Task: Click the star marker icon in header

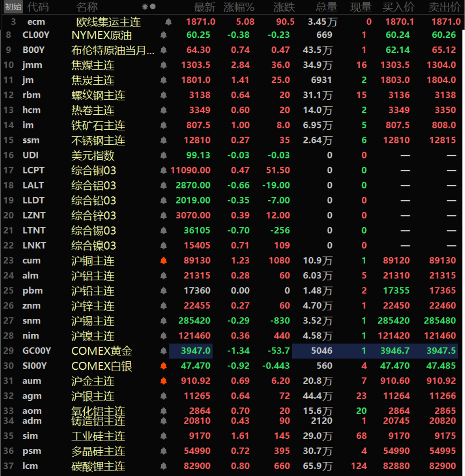Action: pos(145,7)
